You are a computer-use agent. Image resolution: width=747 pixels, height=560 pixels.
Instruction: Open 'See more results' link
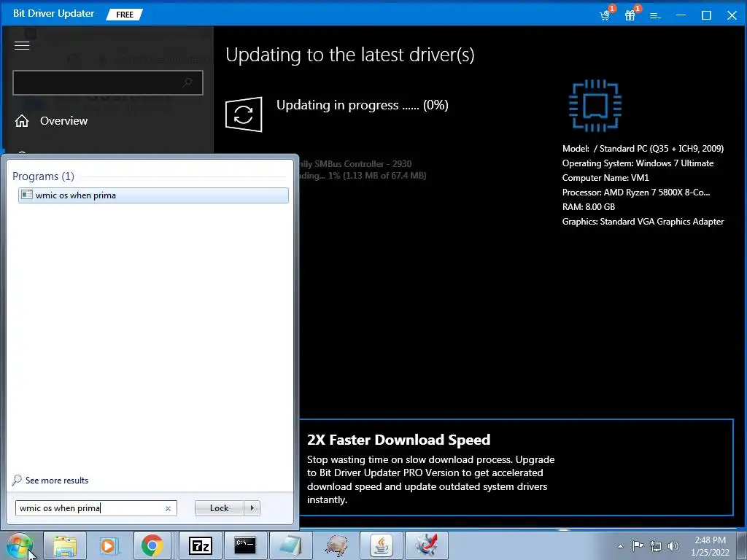coord(50,480)
